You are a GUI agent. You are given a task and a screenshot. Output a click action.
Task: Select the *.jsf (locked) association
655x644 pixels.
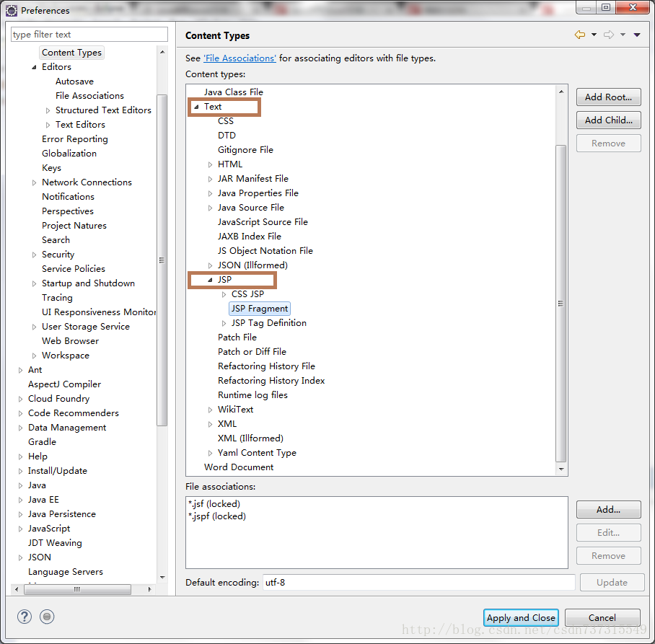point(214,503)
